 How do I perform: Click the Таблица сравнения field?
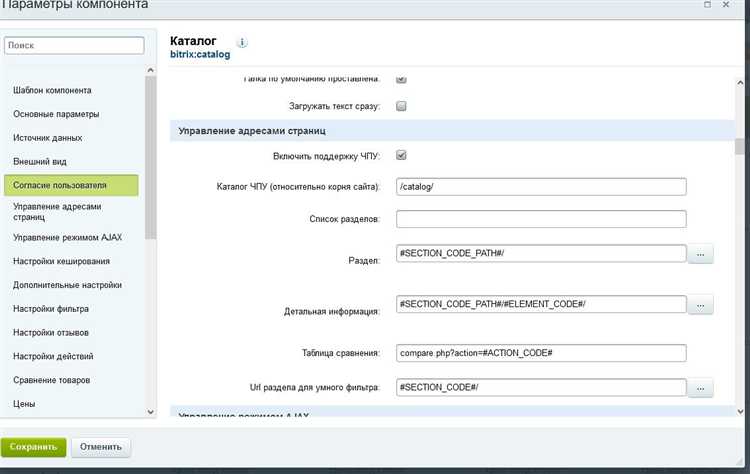click(541, 353)
